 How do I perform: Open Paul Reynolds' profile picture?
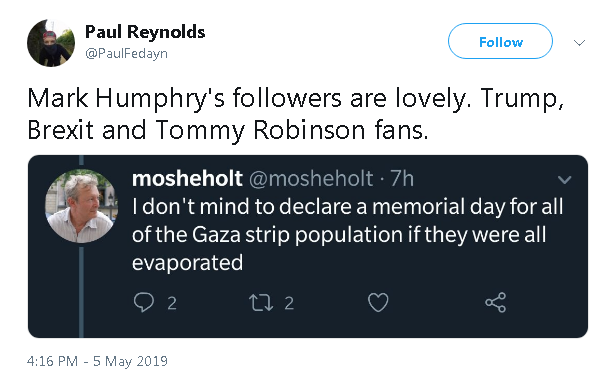[x=51, y=43]
